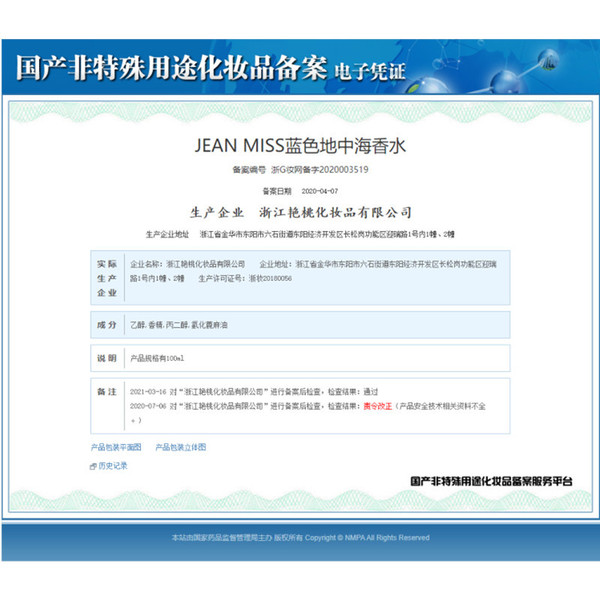Click the small icon beside 历史记录
This screenshot has width=600, height=600.
pos(93,466)
